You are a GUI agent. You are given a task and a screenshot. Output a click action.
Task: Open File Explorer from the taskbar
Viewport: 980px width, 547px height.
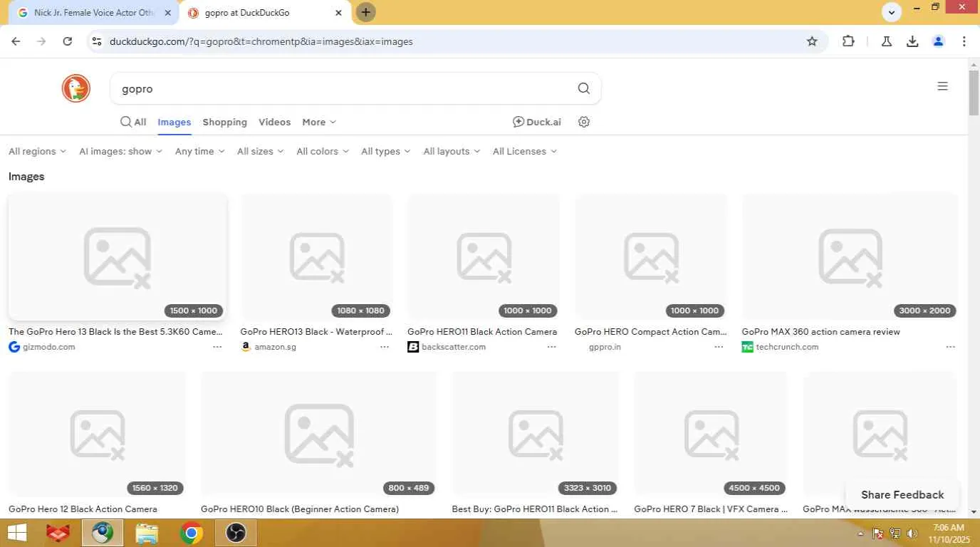point(147,533)
